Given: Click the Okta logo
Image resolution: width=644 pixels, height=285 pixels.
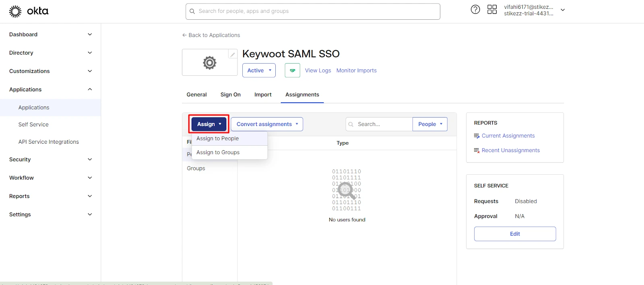Looking at the screenshot, I should pos(29,11).
